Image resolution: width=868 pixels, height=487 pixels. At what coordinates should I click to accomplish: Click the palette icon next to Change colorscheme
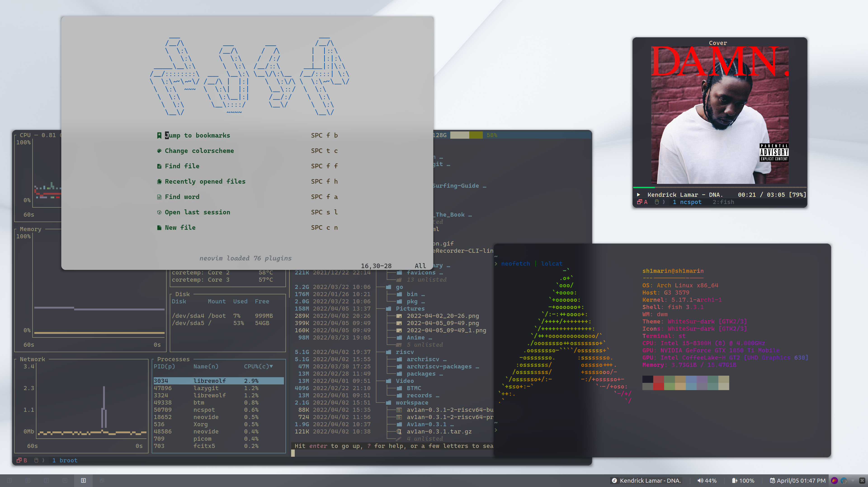(159, 151)
